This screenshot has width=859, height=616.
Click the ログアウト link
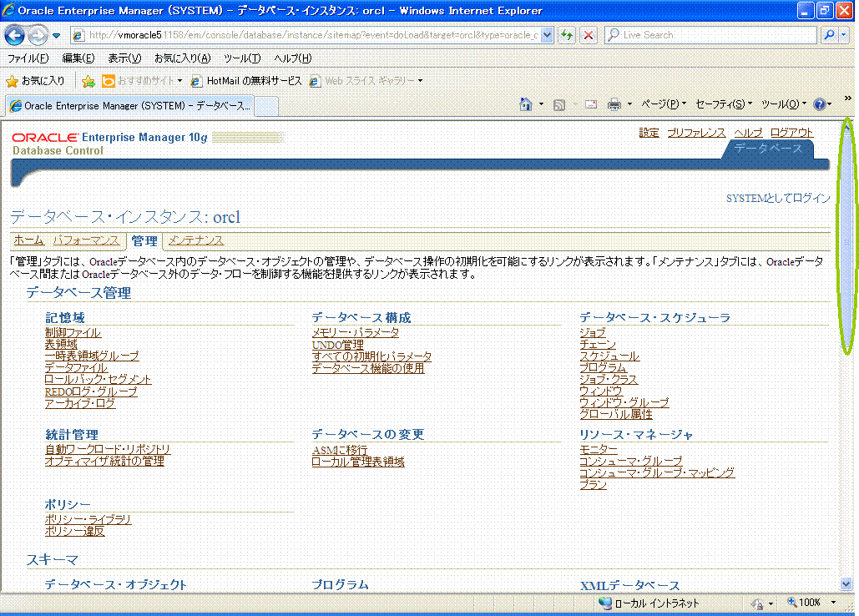[x=791, y=133]
